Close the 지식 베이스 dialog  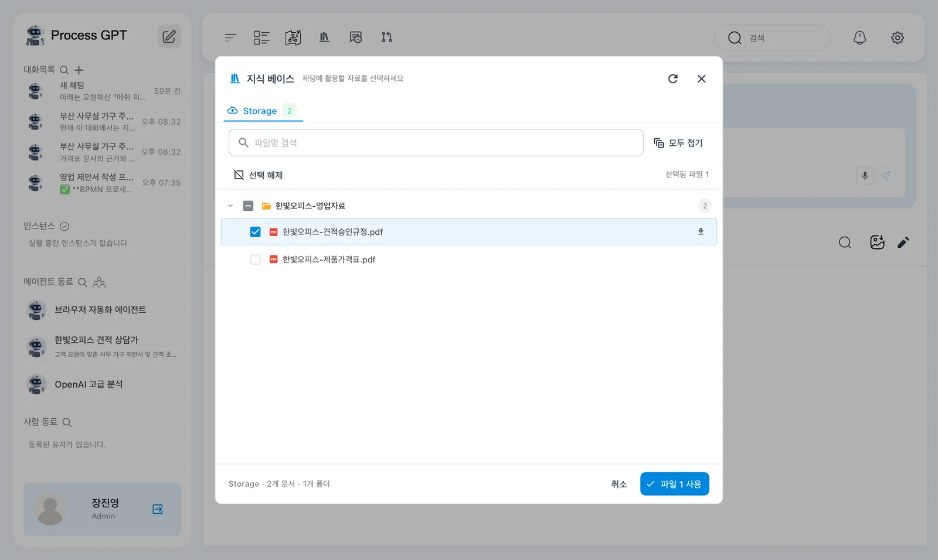(x=701, y=78)
